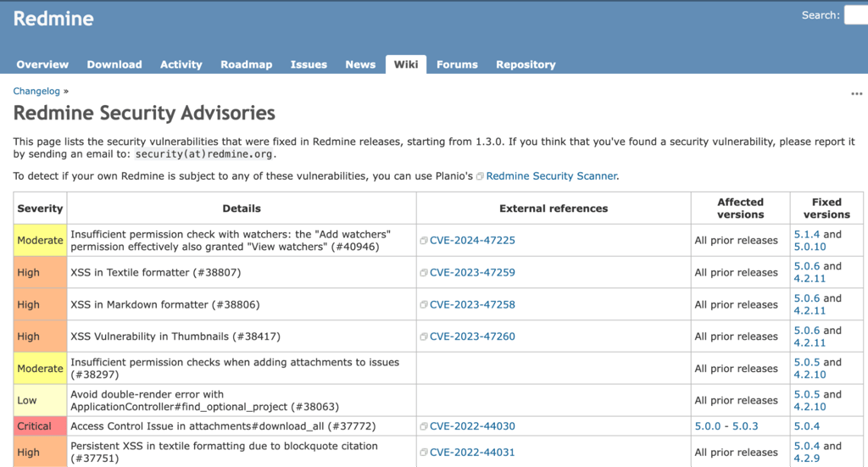This screenshot has width=868, height=467.
Task: Open 4.2.11 link in Markdown formatter row
Action: tap(810, 311)
